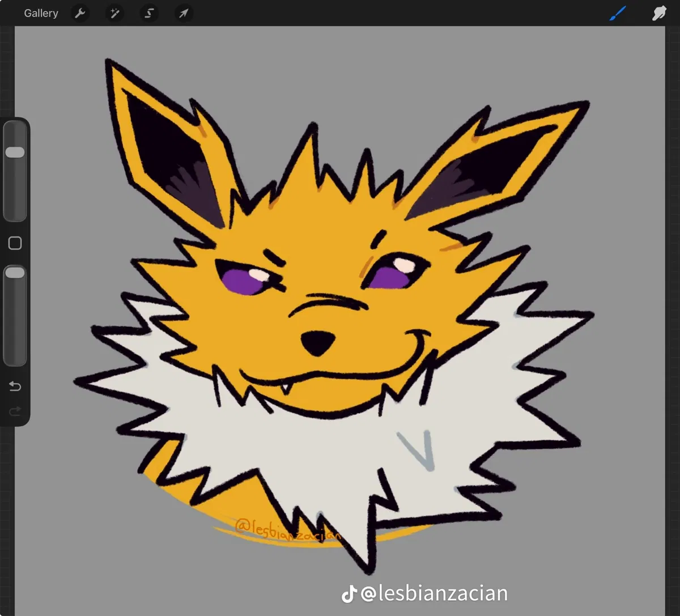Tap the square Modify button in sidebar
The height and width of the screenshot is (616, 680).
[15, 243]
